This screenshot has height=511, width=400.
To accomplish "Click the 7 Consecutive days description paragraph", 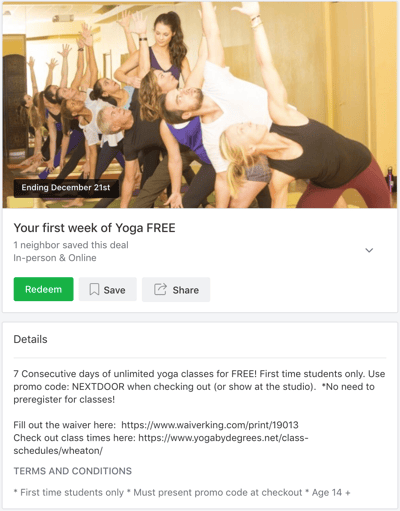I will (199, 387).
